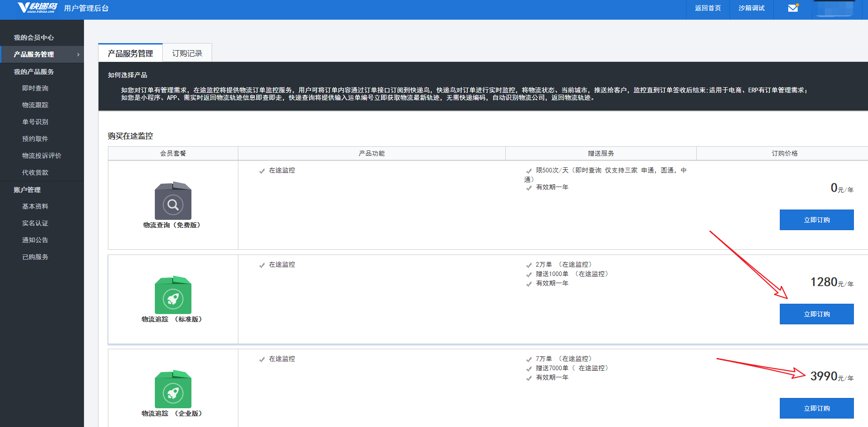Open 我的会员中心 in sidebar
The height and width of the screenshot is (427, 868).
coord(34,37)
